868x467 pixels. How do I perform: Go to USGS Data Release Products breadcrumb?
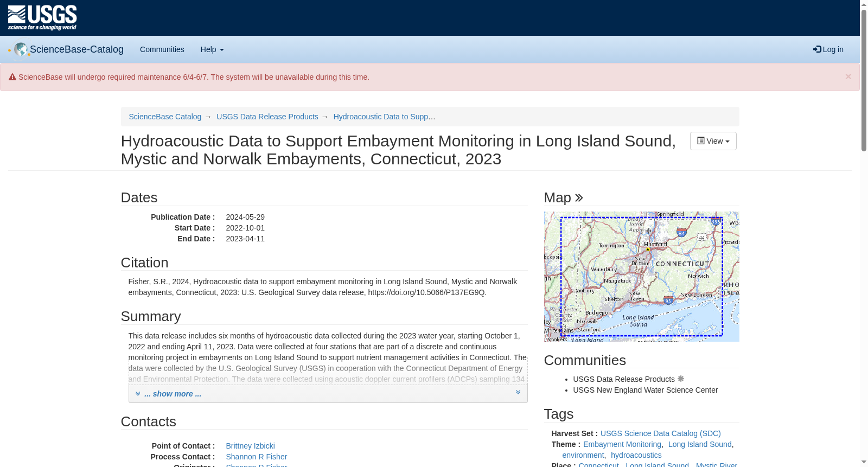[267, 117]
